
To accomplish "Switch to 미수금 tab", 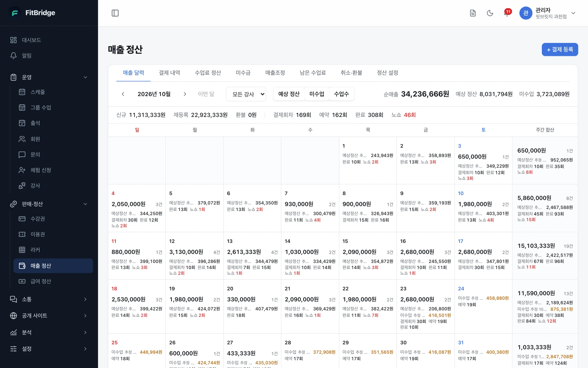I will (243, 73).
